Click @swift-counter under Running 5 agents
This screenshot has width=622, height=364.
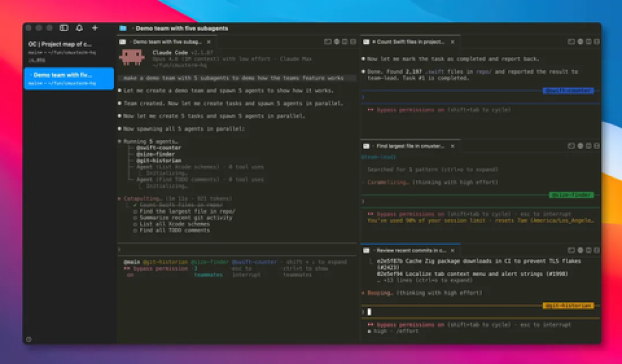click(159, 148)
